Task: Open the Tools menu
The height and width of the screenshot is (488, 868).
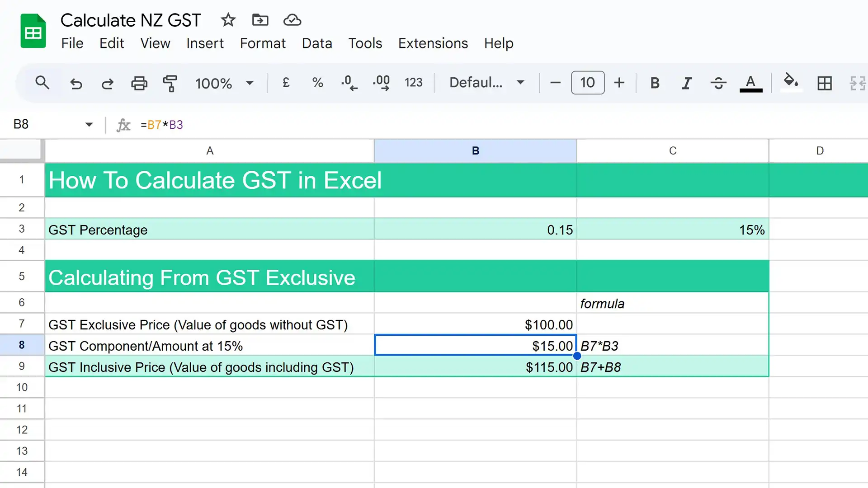Action: coord(365,43)
